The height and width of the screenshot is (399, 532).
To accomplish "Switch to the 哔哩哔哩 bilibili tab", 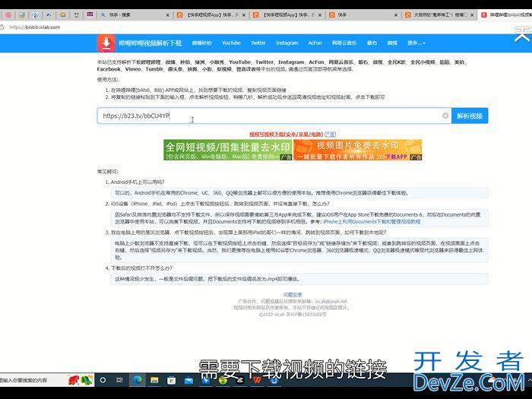I will (x=506, y=15).
